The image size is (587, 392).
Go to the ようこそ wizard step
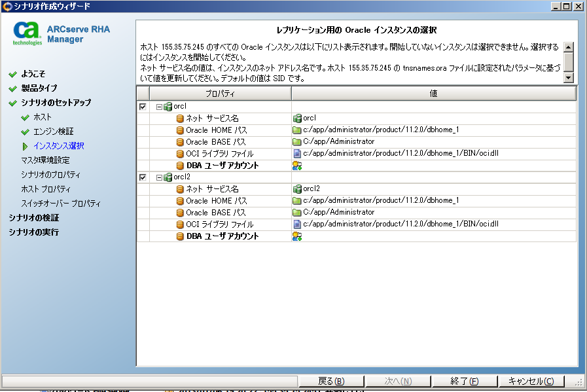tap(33, 74)
